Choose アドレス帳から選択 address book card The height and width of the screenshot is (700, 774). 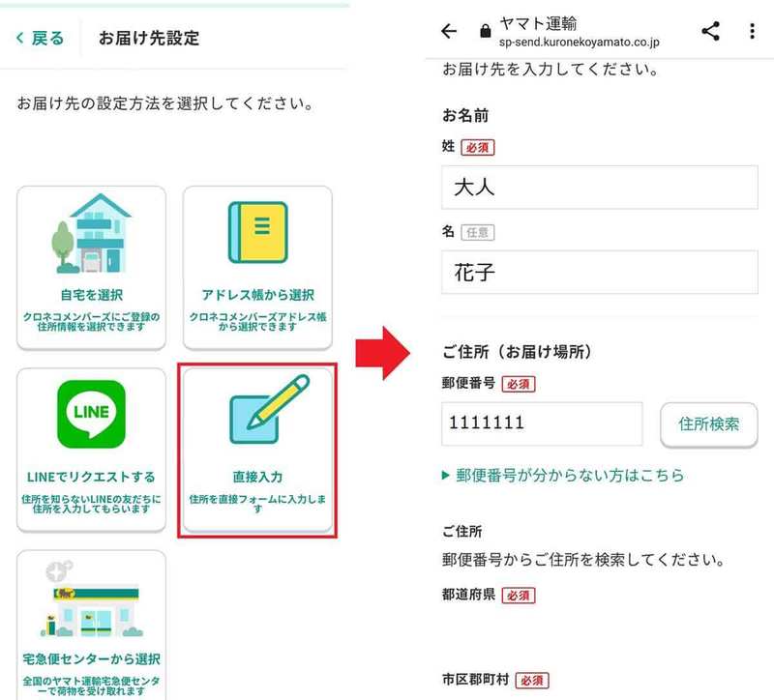point(257,268)
